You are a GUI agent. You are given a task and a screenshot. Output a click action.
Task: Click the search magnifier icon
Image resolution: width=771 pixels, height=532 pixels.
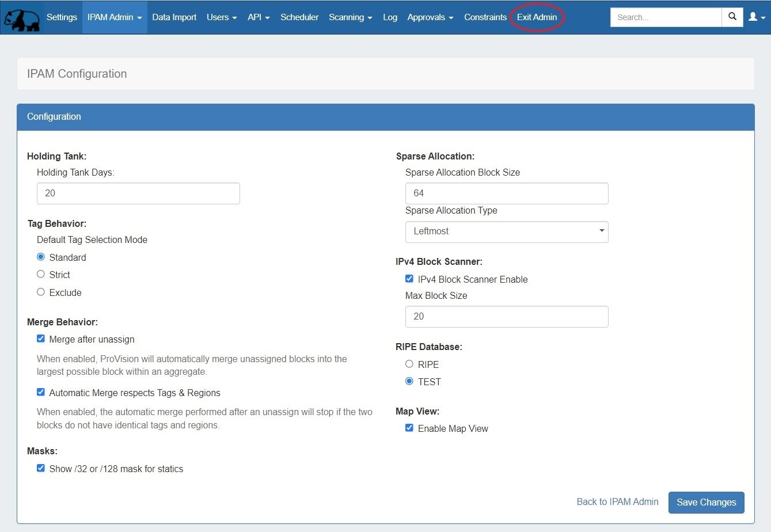(x=732, y=17)
